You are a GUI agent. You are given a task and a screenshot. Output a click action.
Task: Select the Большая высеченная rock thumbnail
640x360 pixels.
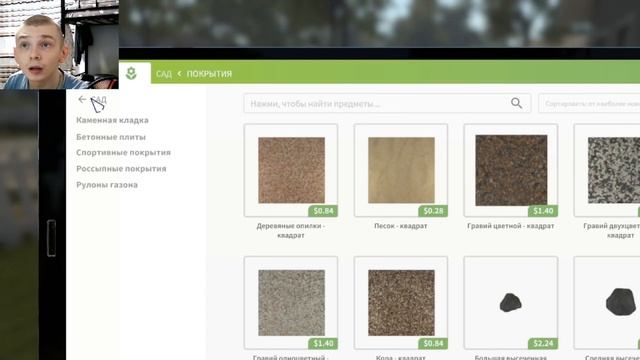pyautogui.click(x=511, y=303)
